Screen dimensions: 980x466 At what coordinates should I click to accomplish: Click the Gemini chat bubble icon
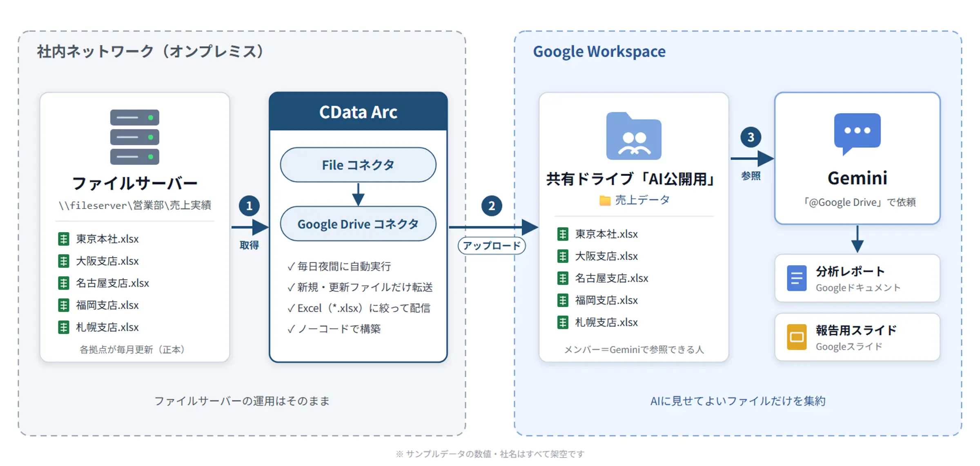(857, 134)
